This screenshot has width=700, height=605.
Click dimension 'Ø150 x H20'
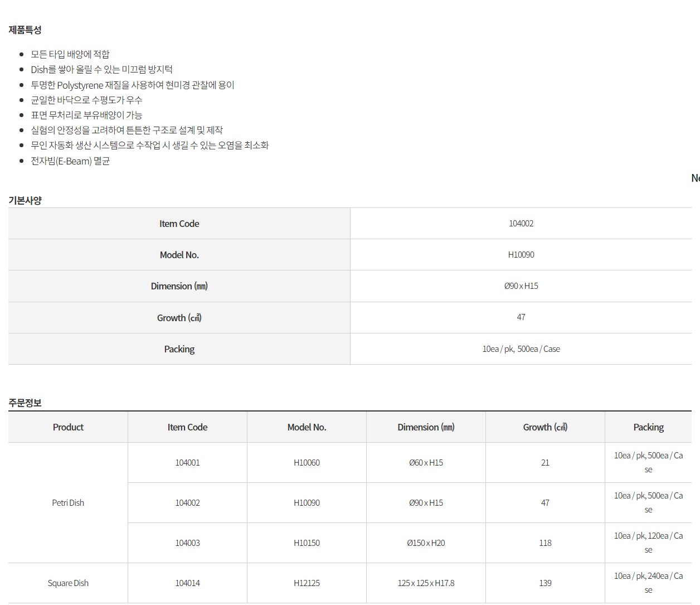426,543
